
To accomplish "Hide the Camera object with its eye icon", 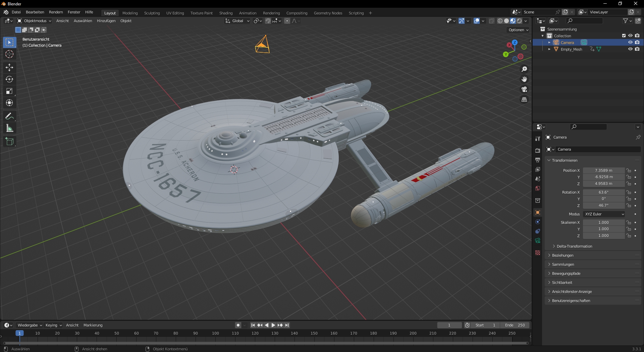I will click(x=630, y=42).
